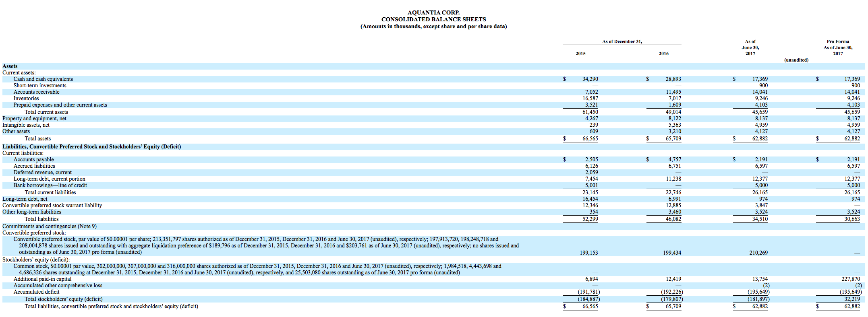Select the 'Accumulated deficit' row label
Screen dimensions: 868x317
click(36, 292)
